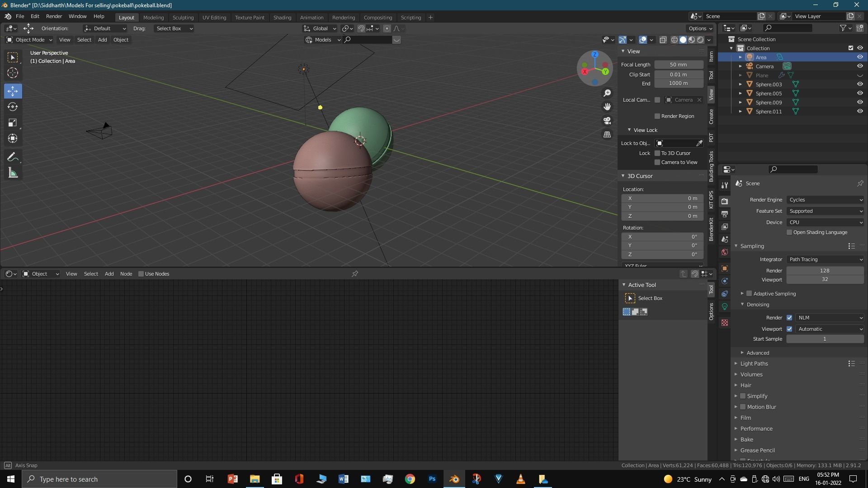Image resolution: width=868 pixels, height=488 pixels.
Task: Open Object properties tab icon
Action: [725, 268]
